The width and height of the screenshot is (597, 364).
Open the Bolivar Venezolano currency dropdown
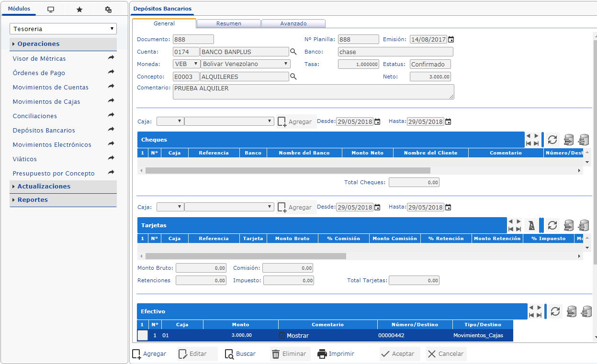246,64
